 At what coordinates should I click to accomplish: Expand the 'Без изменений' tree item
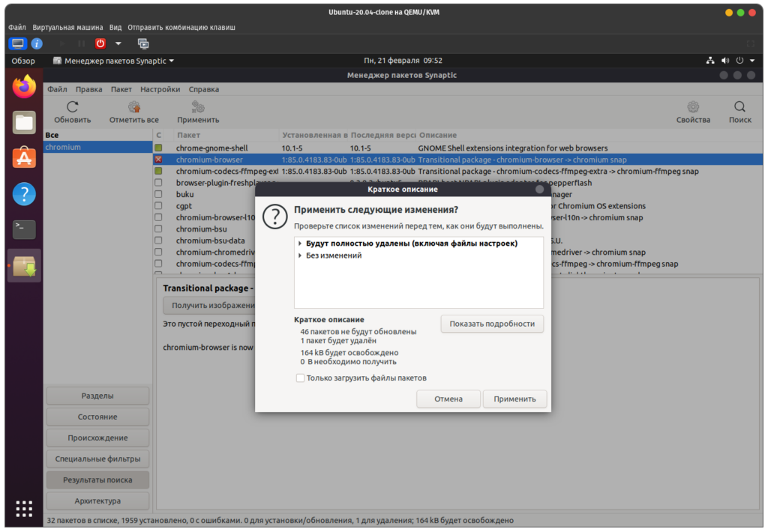click(x=300, y=256)
